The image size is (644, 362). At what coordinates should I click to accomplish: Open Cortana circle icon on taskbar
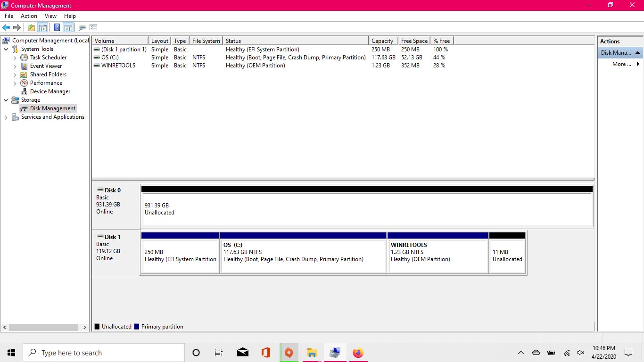pyautogui.click(x=196, y=353)
